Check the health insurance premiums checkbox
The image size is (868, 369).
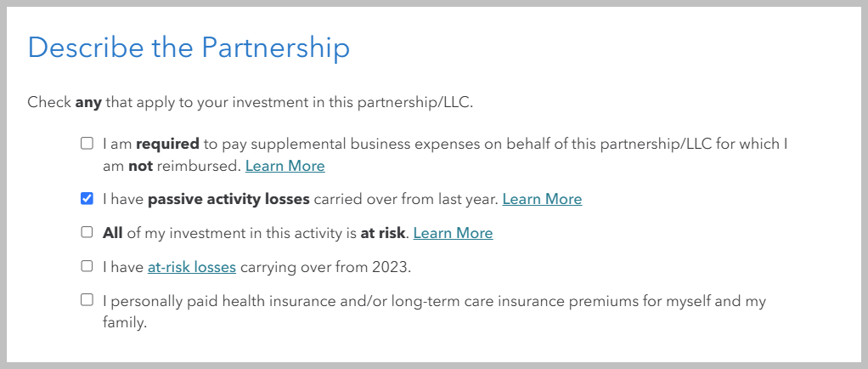[87, 300]
